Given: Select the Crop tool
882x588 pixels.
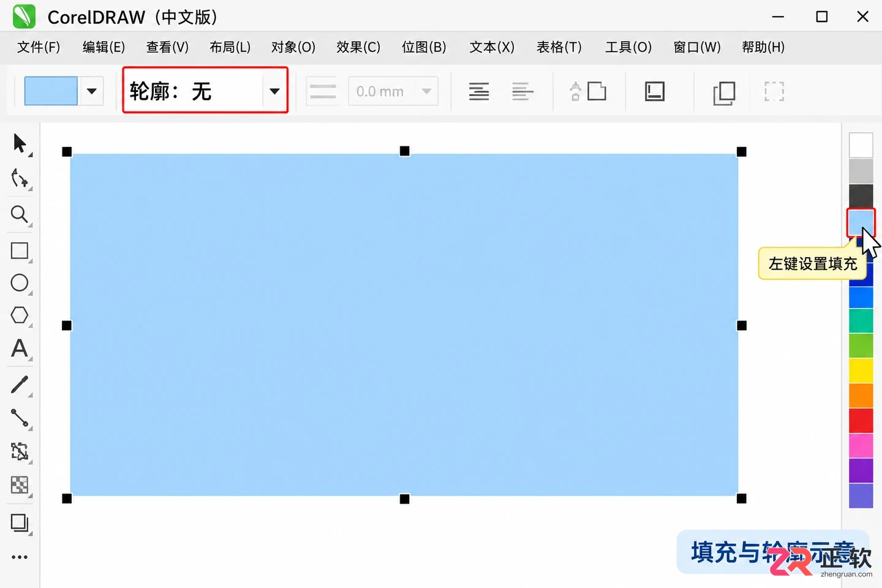Looking at the screenshot, I should (x=20, y=451).
